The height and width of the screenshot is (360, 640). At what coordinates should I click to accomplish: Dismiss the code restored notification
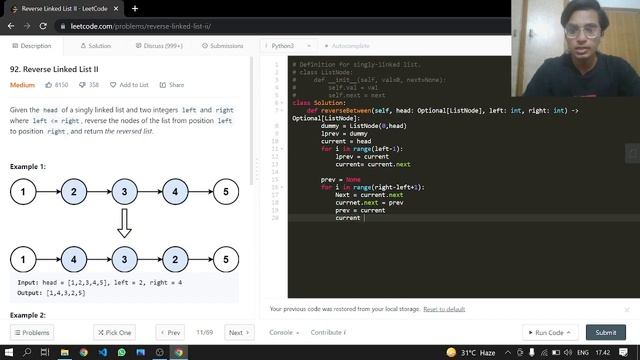pos(627,310)
